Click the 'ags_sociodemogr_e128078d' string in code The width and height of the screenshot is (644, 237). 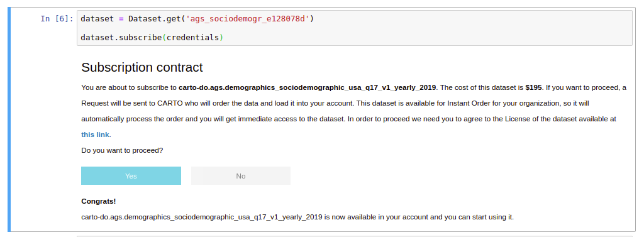point(247,19)
